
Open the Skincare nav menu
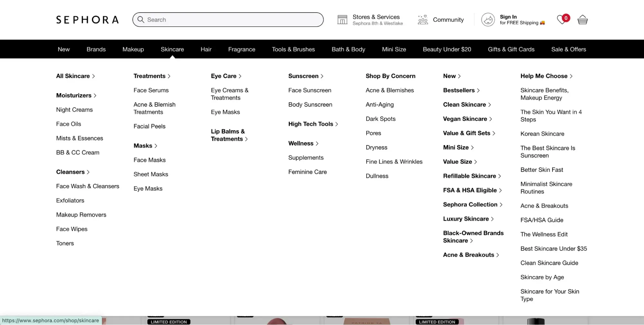(172, 49)
